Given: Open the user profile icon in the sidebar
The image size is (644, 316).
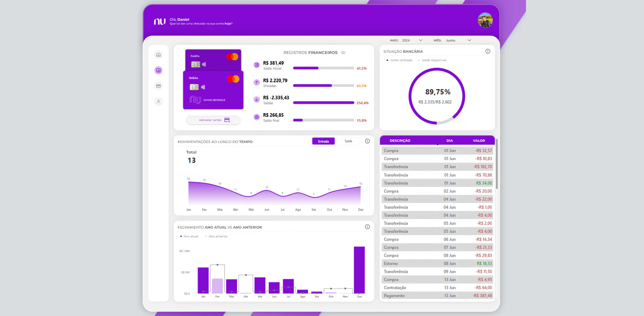Looking at the screenshot, I should coord(159,102).
